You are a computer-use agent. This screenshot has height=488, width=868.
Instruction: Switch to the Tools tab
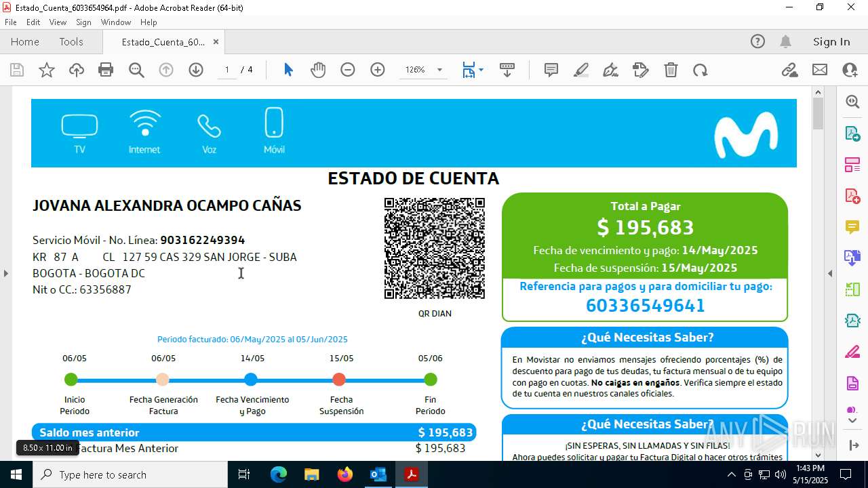[71, 41]
